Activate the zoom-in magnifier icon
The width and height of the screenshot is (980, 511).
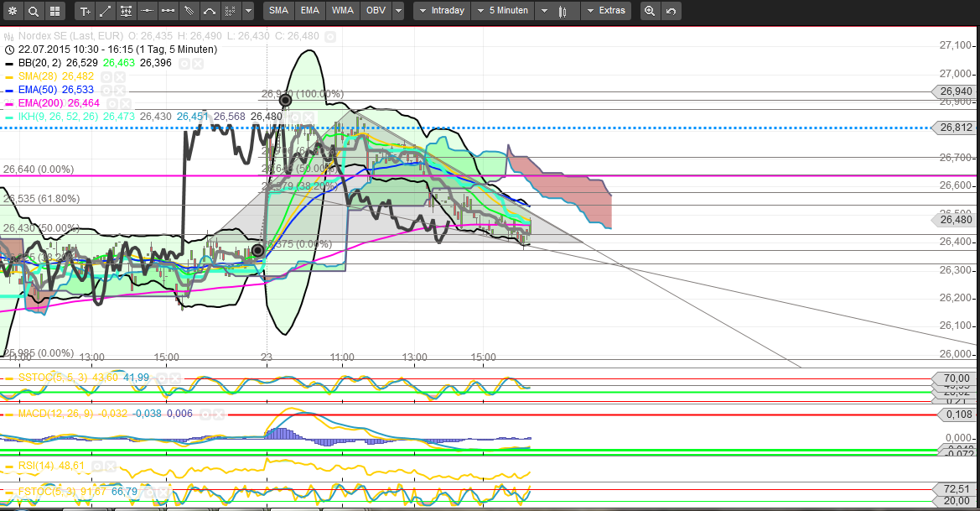point(651,11)
